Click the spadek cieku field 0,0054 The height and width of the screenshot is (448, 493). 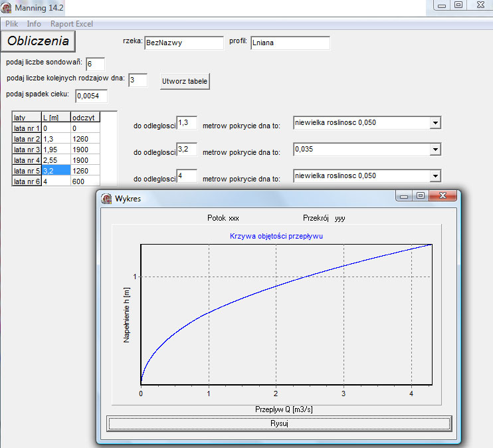tap(91, 96)
